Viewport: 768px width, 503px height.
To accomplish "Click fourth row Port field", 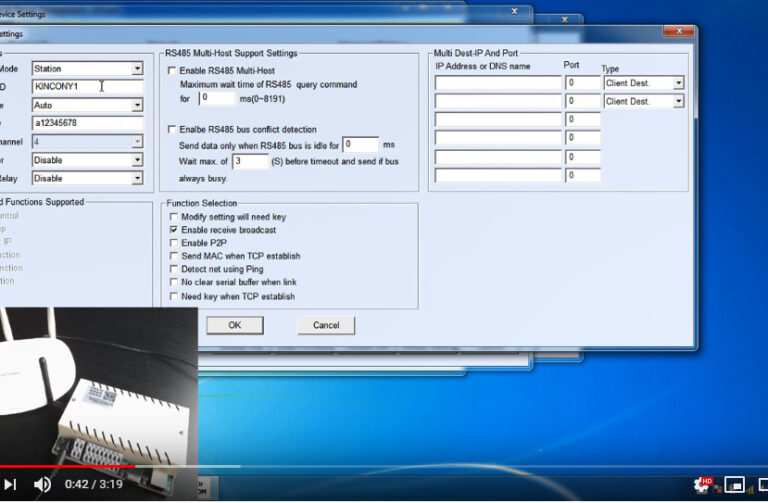I will click(x=583, y=138).
